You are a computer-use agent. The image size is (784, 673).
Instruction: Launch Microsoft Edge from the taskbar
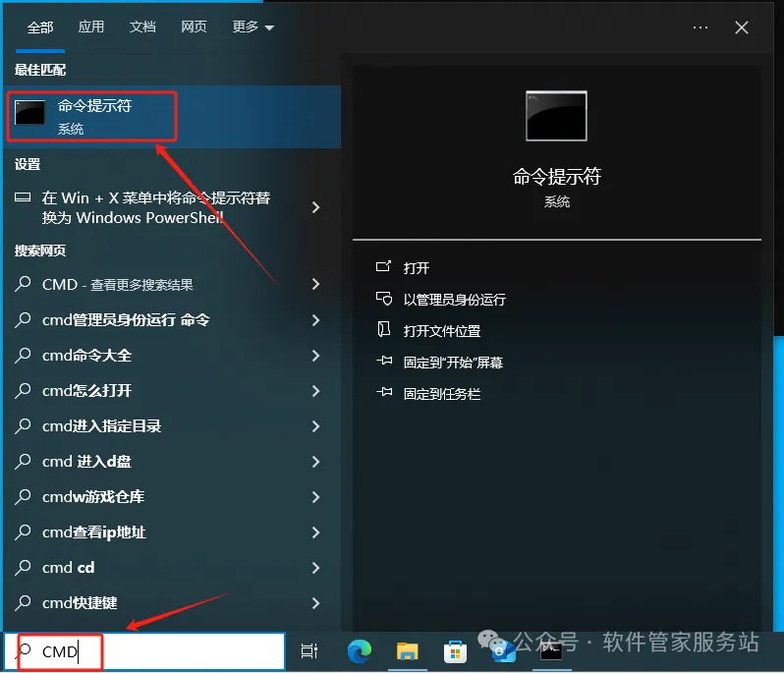coord(359,651)
